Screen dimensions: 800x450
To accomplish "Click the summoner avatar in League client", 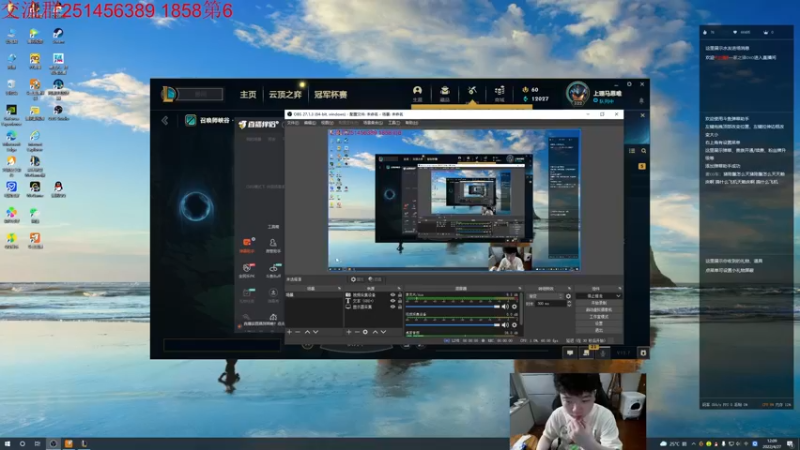I will (578, 93).
